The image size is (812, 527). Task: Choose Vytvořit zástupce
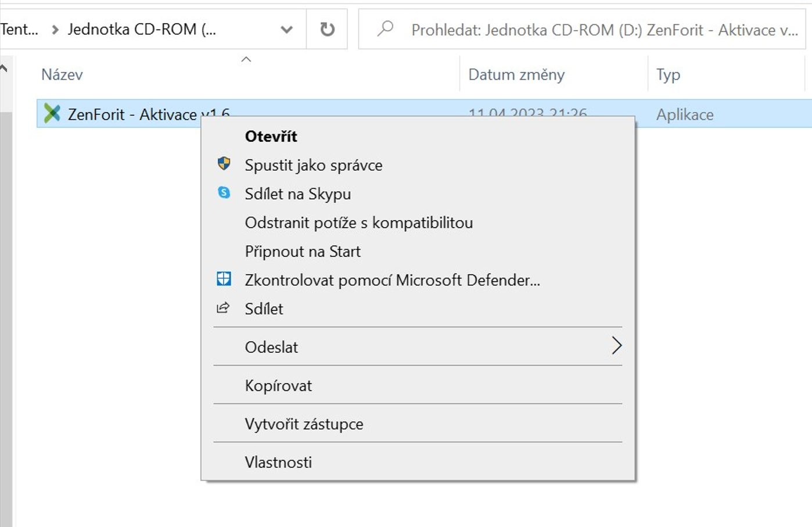click(418, 424)
